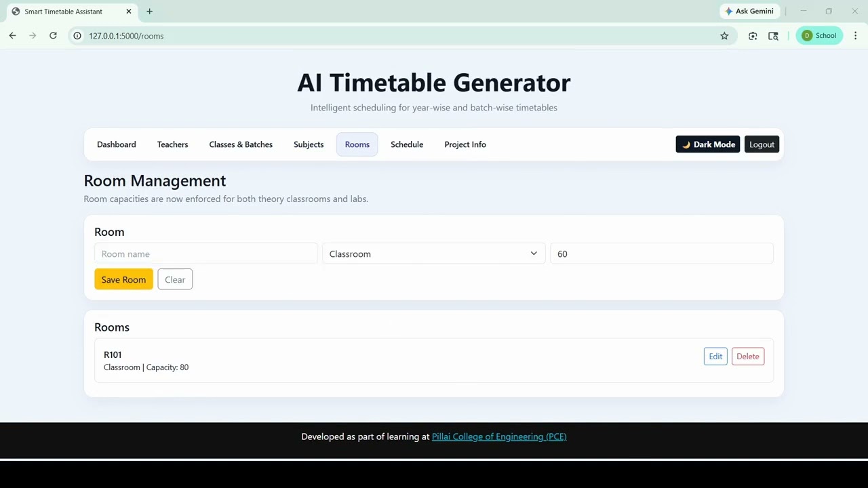Edit room R101
The width and height of the screenshot is (868, 488).
coord(715,357)
